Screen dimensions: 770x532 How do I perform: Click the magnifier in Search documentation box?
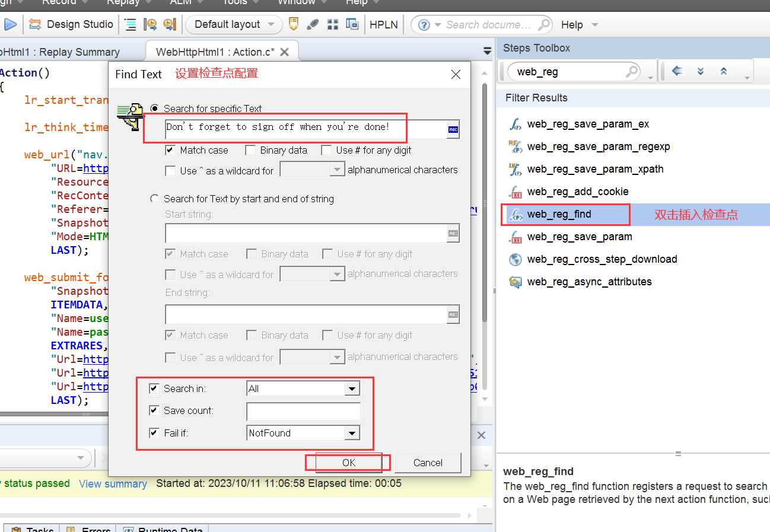pos(544,25)
